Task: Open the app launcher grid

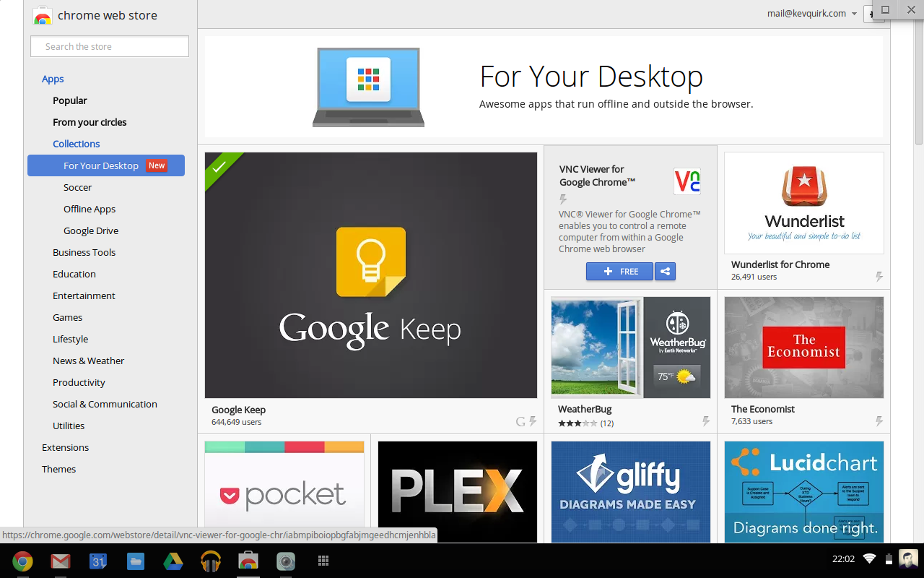Action: point(323,561)
